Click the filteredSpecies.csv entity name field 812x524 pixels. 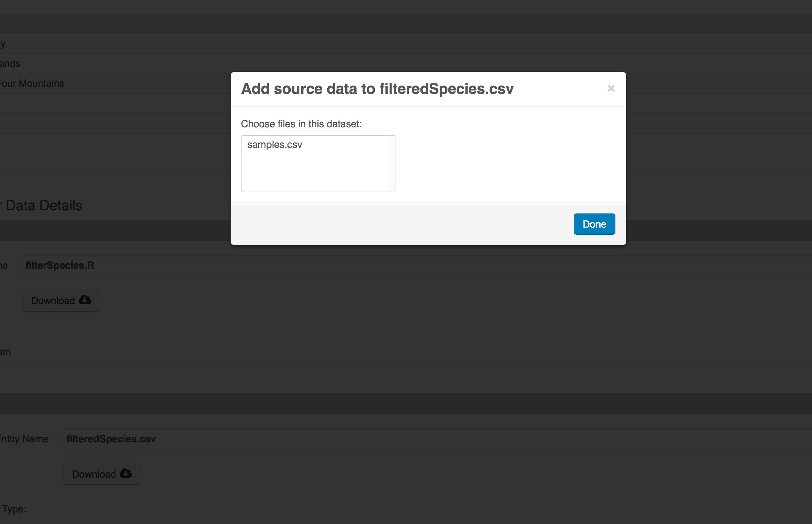click(x=437, y=439)
